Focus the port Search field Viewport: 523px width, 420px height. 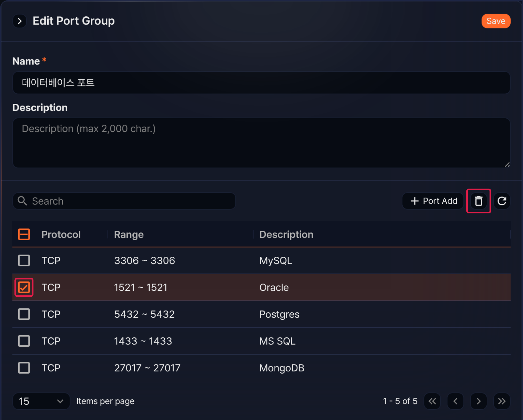coord(124,201)
